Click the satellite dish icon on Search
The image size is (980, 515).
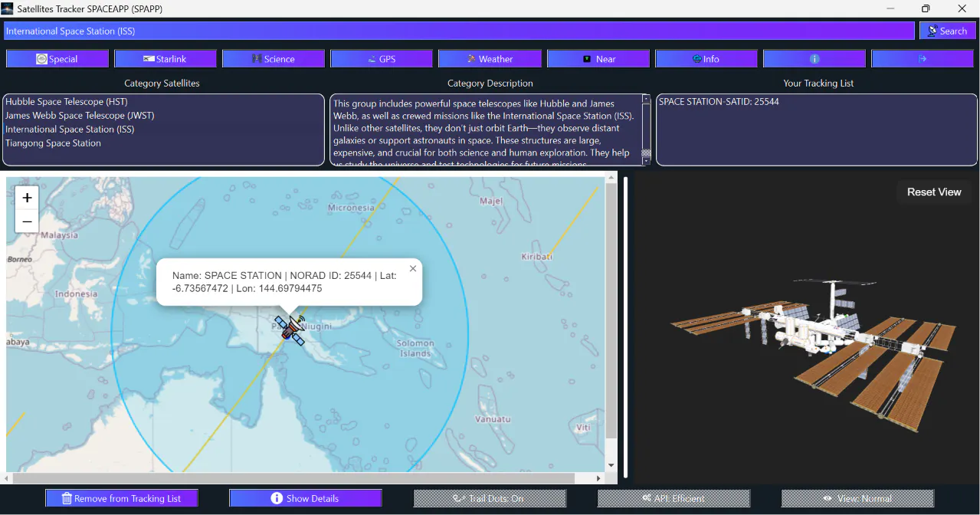coord(932,31)
